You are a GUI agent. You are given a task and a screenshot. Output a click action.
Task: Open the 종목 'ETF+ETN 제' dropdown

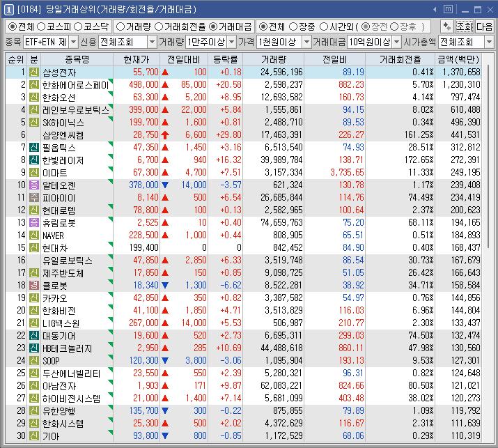click(x=73, y=42)
